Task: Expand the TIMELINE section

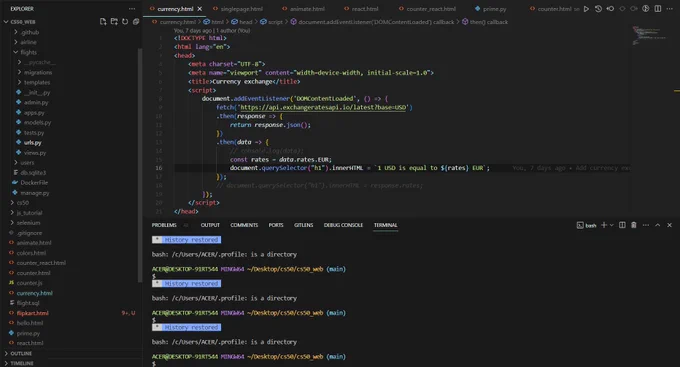Action: [x=22, y=363]
